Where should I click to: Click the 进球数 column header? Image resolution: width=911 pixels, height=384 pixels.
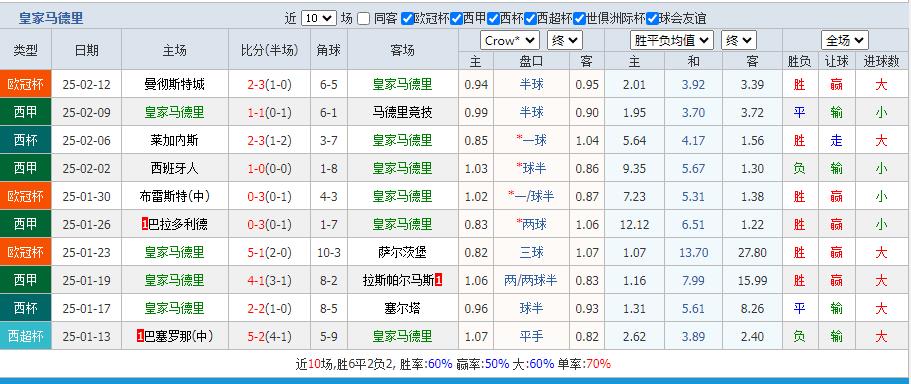point(881,61)
